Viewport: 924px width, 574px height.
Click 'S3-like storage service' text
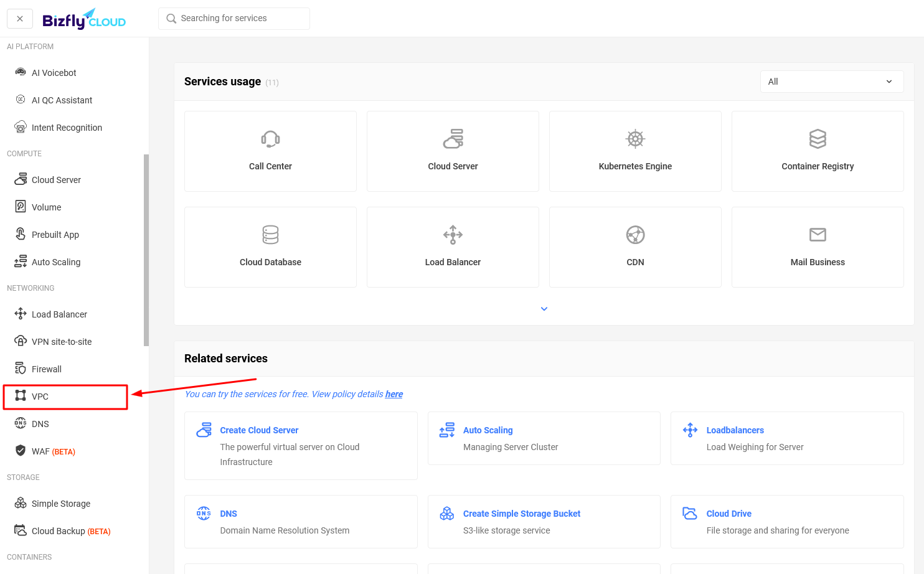tap(507, 530)
